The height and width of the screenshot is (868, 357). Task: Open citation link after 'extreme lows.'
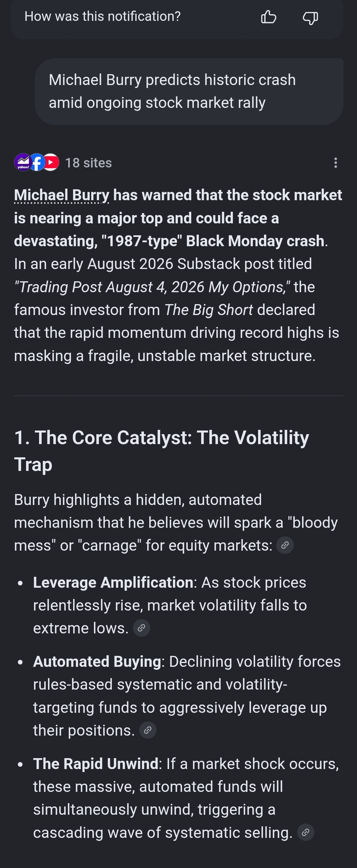point(142,628)
